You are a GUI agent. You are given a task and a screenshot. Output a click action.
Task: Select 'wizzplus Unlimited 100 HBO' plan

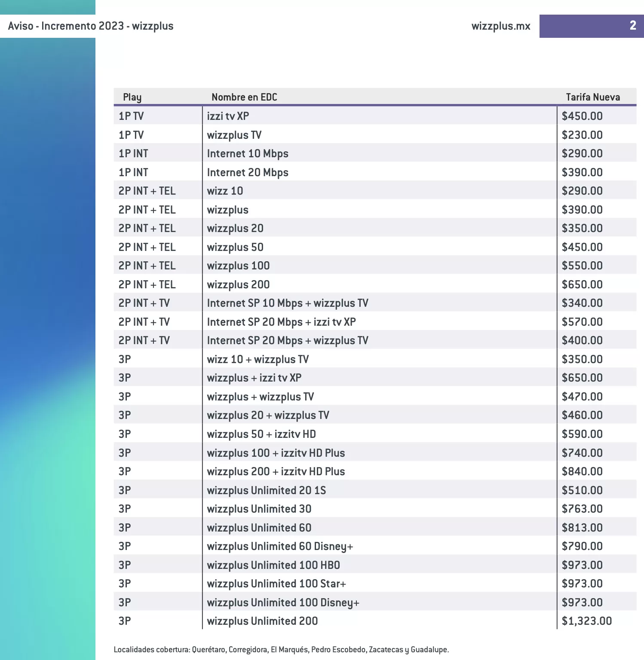click(273, 565)
